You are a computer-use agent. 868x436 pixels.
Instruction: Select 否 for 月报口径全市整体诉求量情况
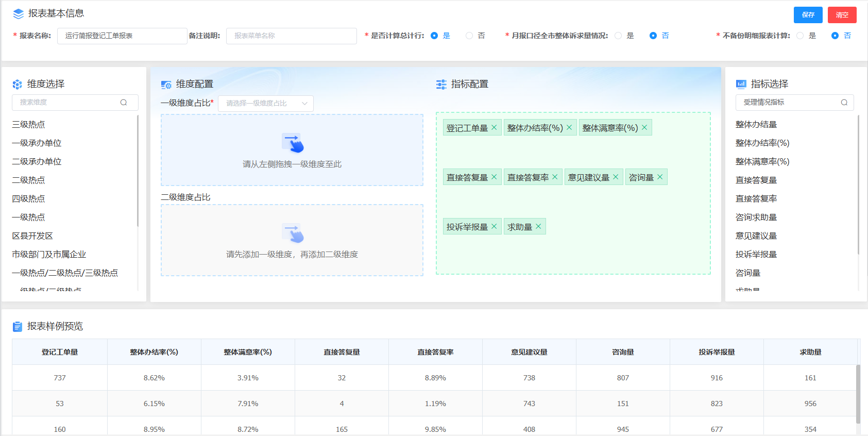(x=653, y=36)
